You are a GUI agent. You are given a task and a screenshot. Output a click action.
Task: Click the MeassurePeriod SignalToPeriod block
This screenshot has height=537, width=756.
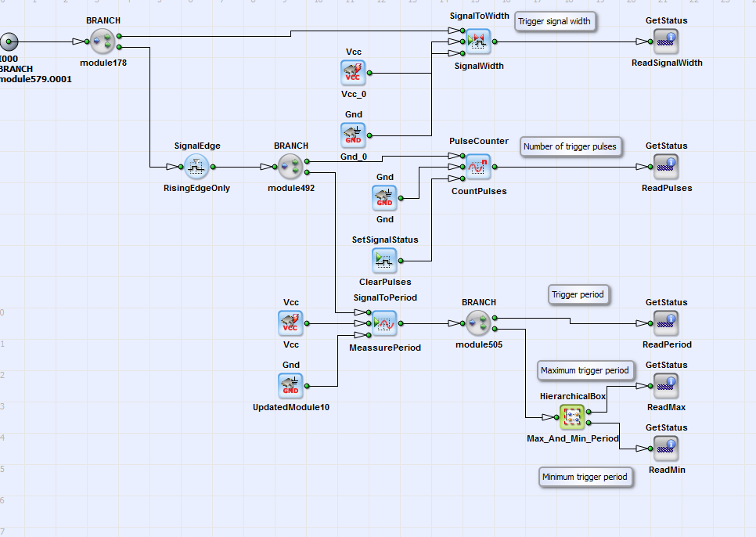[x=384, y=323]
